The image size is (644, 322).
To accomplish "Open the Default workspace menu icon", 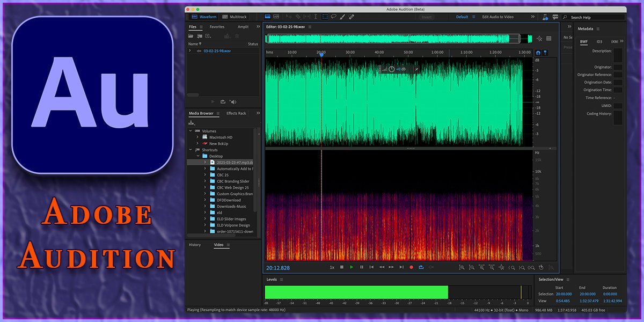I will (x=473, y=17).
